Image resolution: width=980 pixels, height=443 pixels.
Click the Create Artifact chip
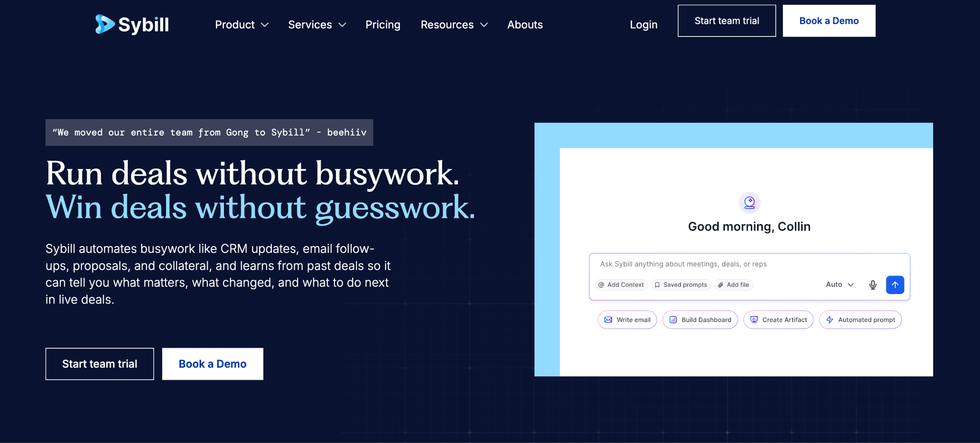click(x=779, y=320)
